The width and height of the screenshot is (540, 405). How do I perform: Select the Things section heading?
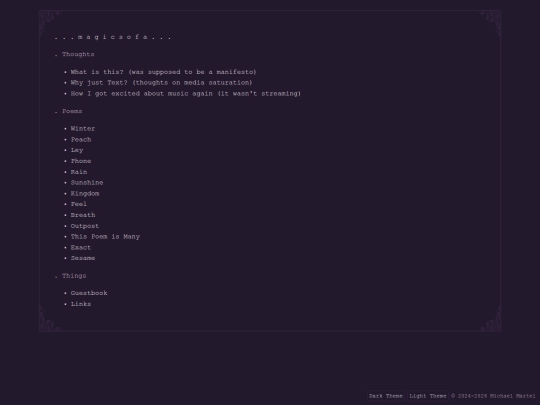click(74, 276)
